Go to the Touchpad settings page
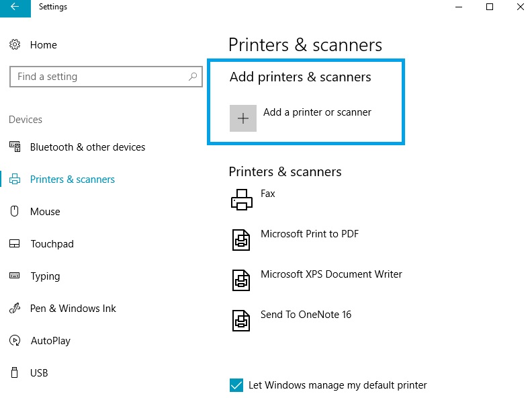This screenshot has width=532, height=398. pyautogui.click(x=52, y=244)
